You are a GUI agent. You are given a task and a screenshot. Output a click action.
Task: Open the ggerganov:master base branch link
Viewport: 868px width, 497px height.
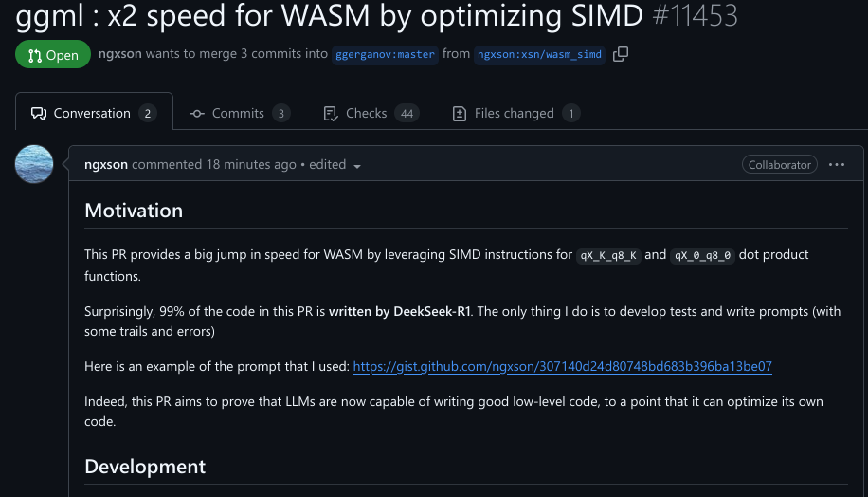(385, 54)
